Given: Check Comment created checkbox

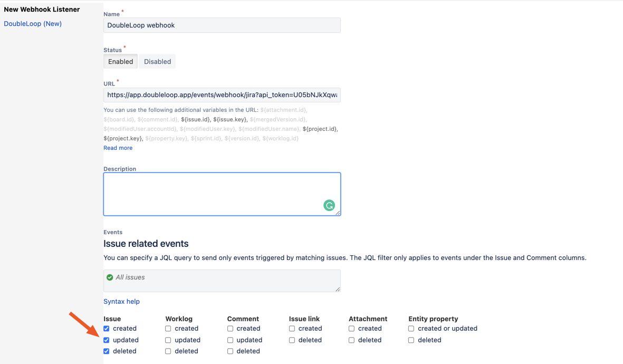Looking at the screenshot, I should click(230, 329).
